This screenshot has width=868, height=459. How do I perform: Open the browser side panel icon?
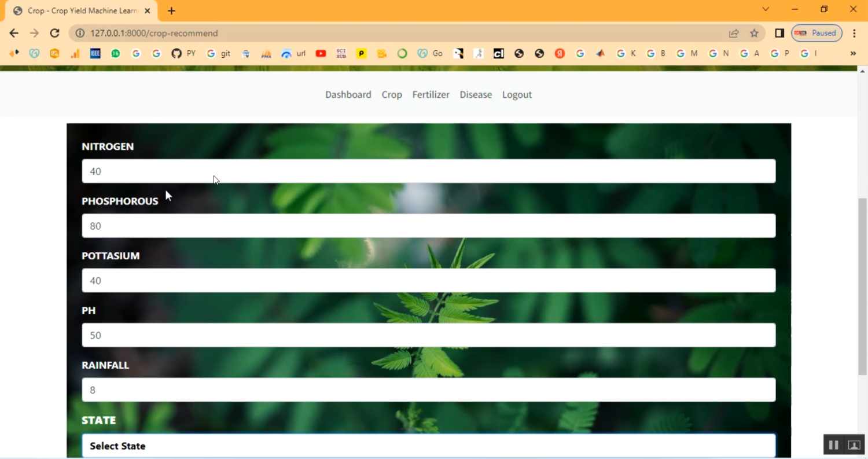[779, 33]
